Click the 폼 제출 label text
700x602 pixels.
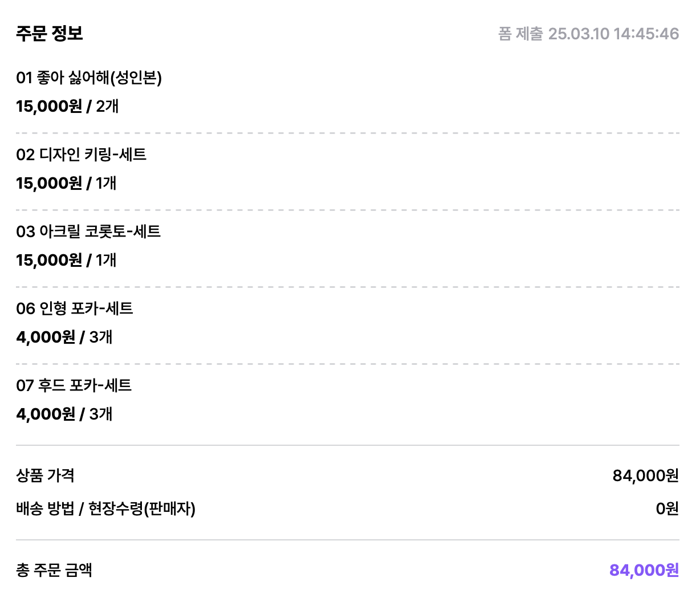pos(520,34)
